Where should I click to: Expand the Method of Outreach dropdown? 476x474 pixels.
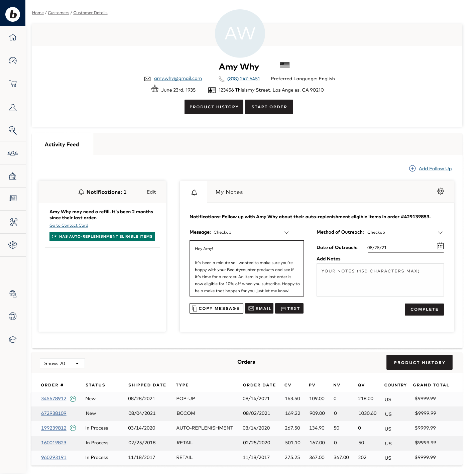(405, 232)
